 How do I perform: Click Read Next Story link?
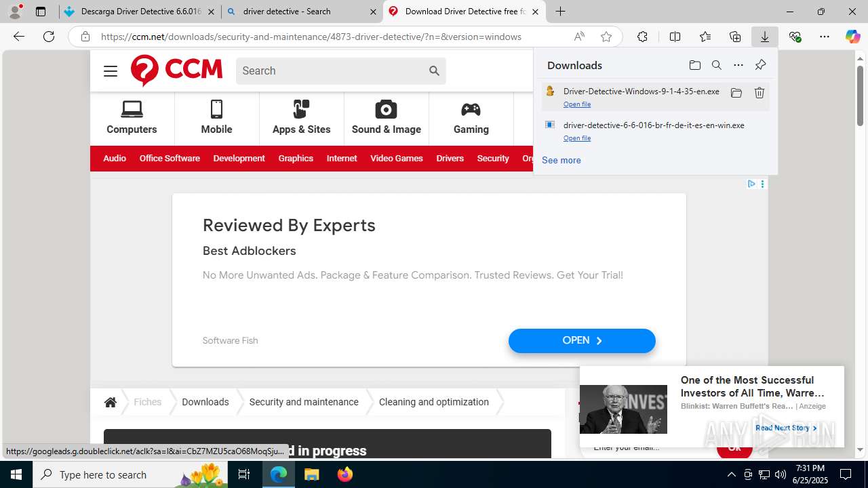786,428
